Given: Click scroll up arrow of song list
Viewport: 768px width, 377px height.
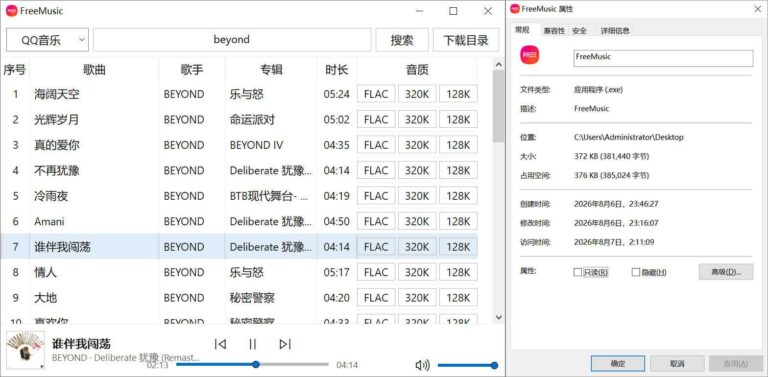Looking at the screenshot, I should (x=499, y=64).
